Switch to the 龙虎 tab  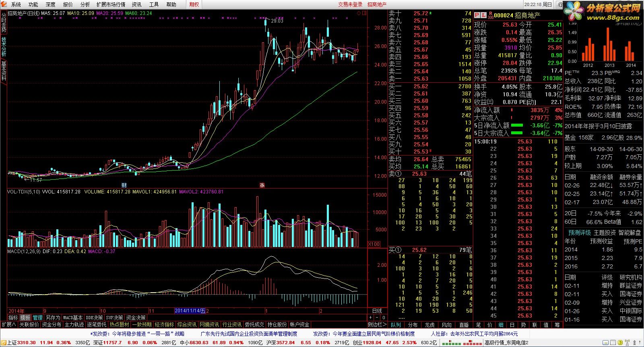[429, 325]
